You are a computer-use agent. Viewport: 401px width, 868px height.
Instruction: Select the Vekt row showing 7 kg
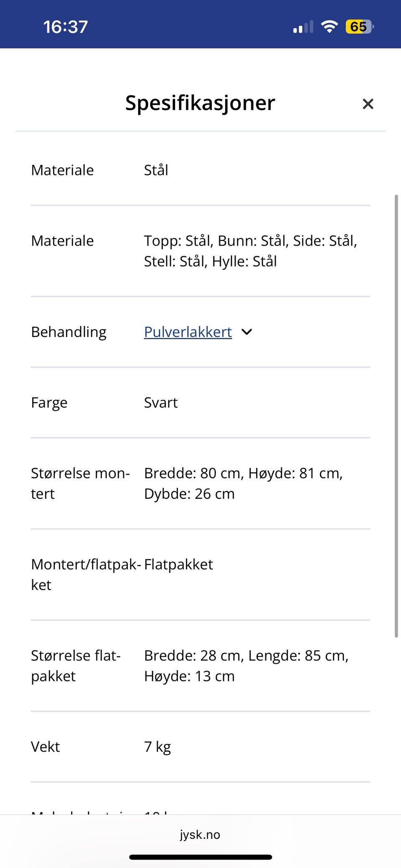pyautogui.click(x=46, y=747)
